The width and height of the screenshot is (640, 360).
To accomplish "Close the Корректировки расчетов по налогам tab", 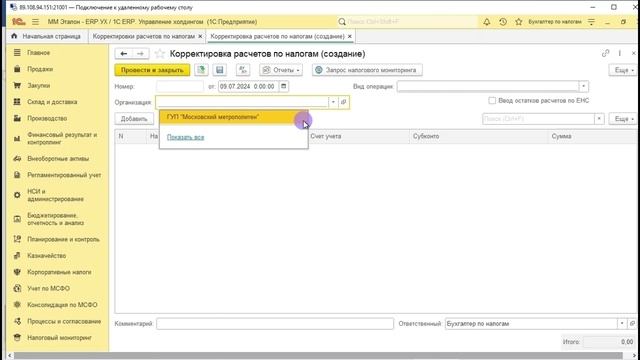I will pyautogui.click(x=200, y=36).
